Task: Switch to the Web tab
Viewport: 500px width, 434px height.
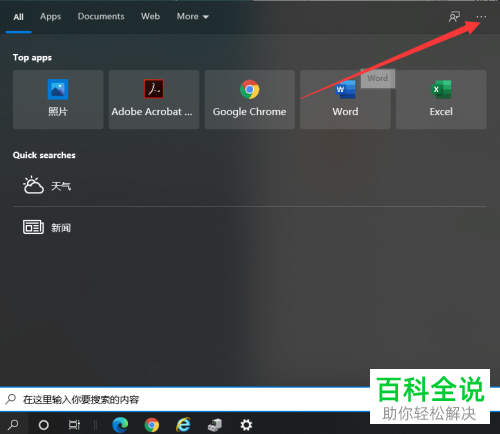Action: 150,16
